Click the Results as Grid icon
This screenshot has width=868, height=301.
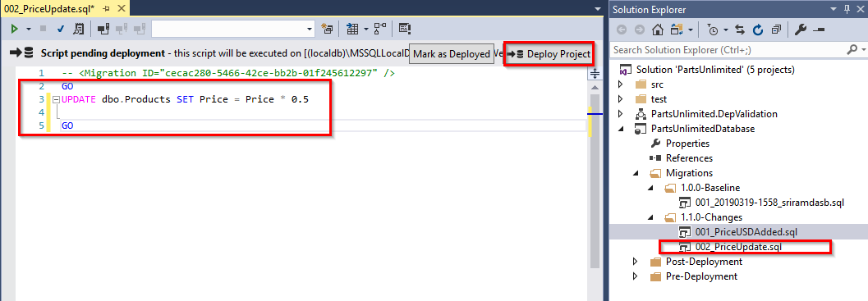pyautogui.click(x=352, y=28)
